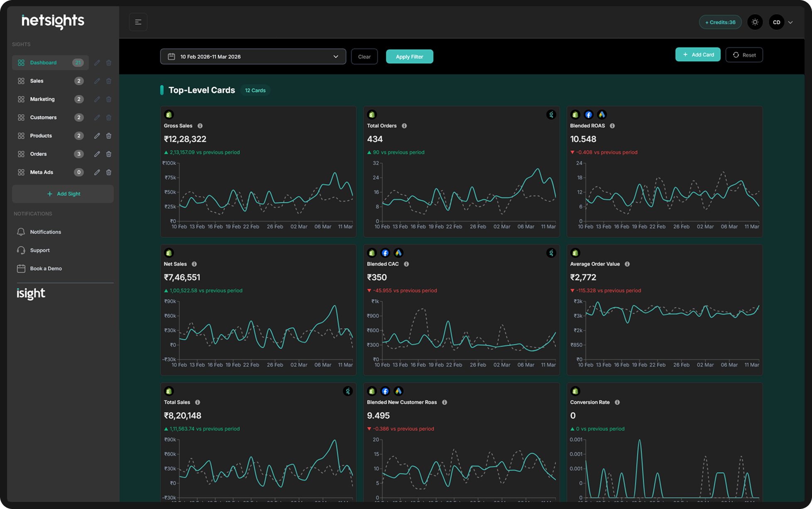Screen dimensions: 812x509
Task: Show info for Blended ROAS
Action: [x=612, y=126]
